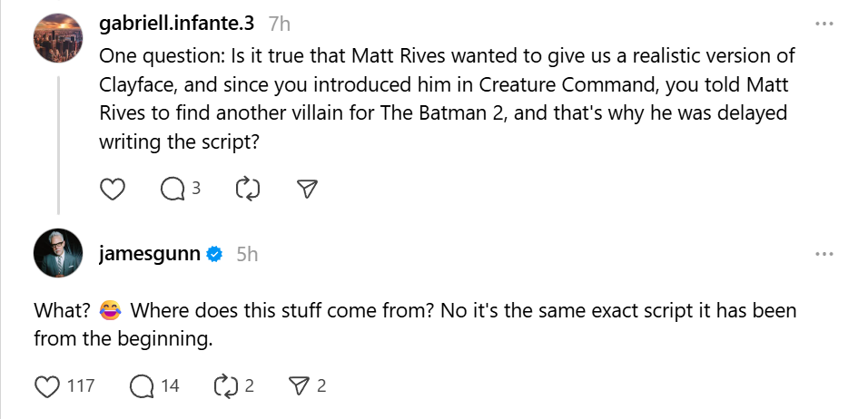Open more options for gabriell.infante.3's post
The width and height of the screenshot is (868, 419).
[824, 24]
